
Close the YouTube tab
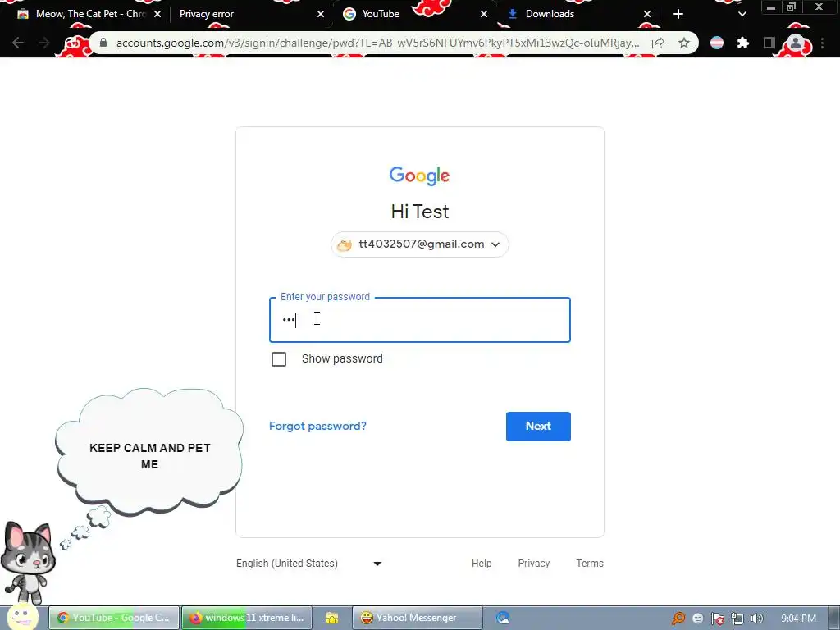tap(484, 14)
